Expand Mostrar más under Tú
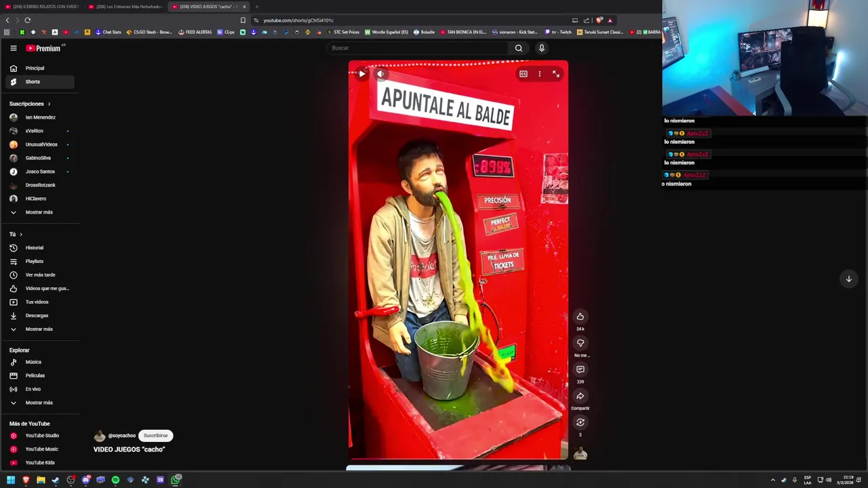The height and width of the screenshot is (488, 868). pyautogui.click(x=40, y=329)
